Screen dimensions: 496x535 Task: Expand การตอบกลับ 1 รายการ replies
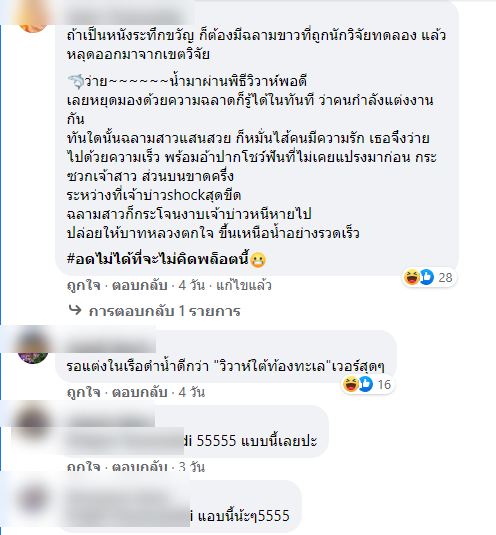pos(164,311)
